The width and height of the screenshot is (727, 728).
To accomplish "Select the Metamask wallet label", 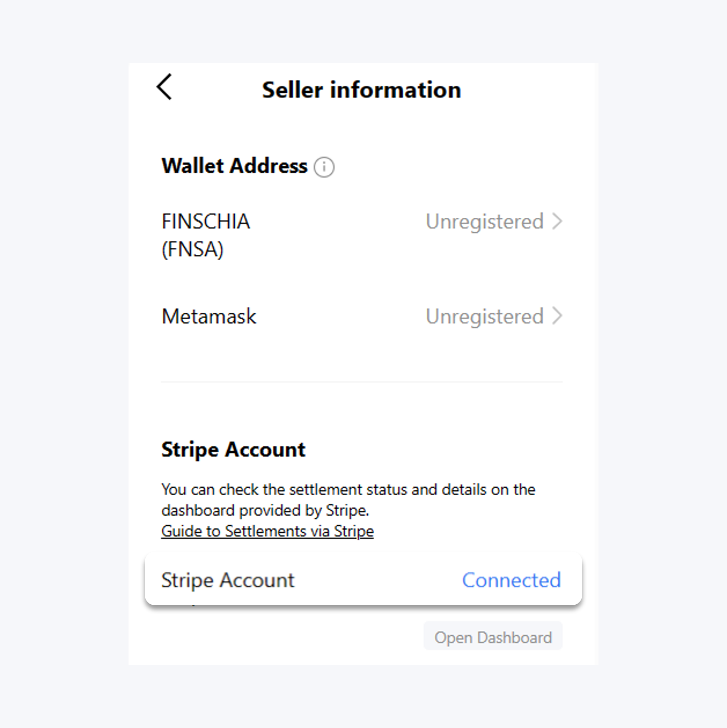I will point(209,316).
